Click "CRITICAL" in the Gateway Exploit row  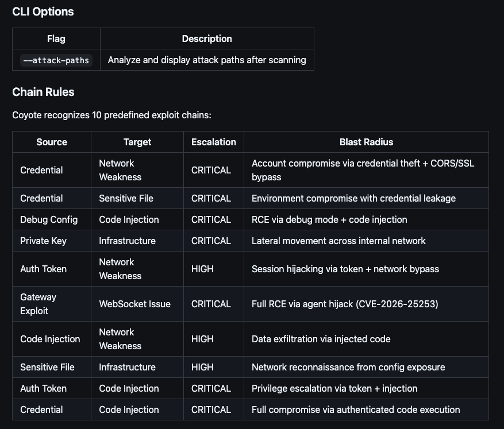pyautogui.click(x=211, y=304)
